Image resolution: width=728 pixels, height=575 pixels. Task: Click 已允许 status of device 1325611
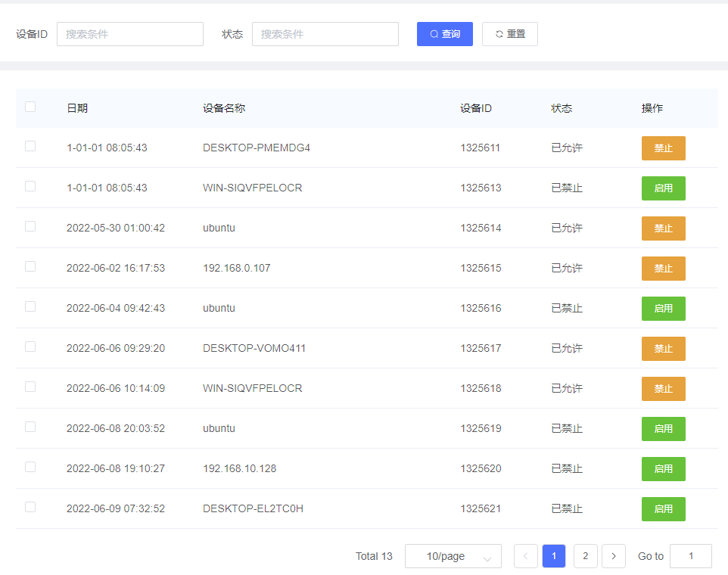pyautogui.click(x=567, y=148)
